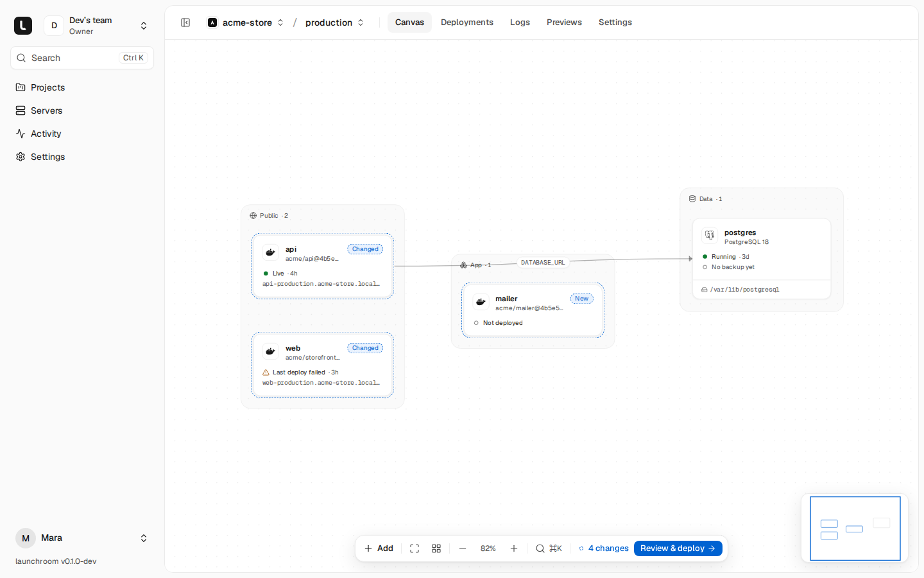Zoom out with the minus icon
Viewport: 924px width, 578px height.
[x=463, y=548]
